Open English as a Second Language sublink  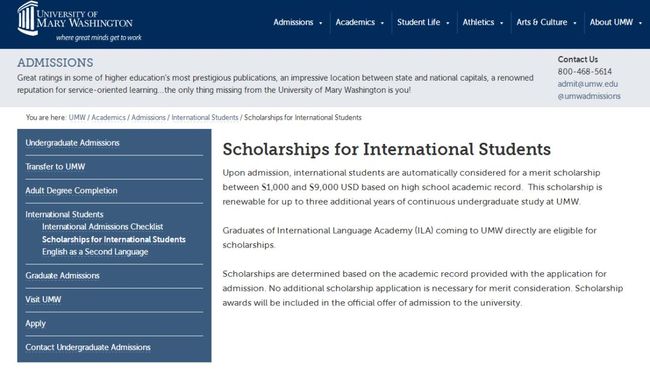click(x=95, y=252)
